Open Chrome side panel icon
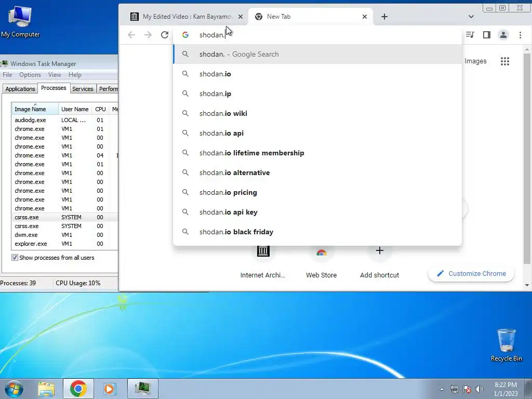The image size is (532, 399). click(x=486, y=35)
